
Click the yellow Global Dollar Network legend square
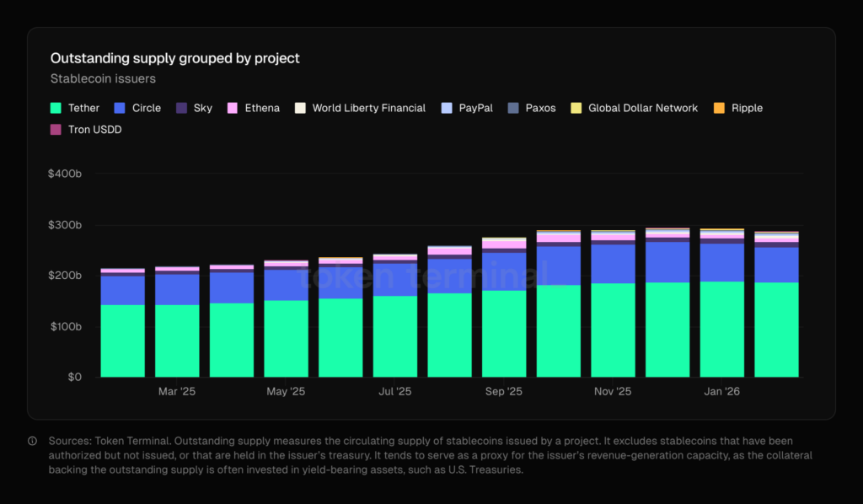coord(576,108)
